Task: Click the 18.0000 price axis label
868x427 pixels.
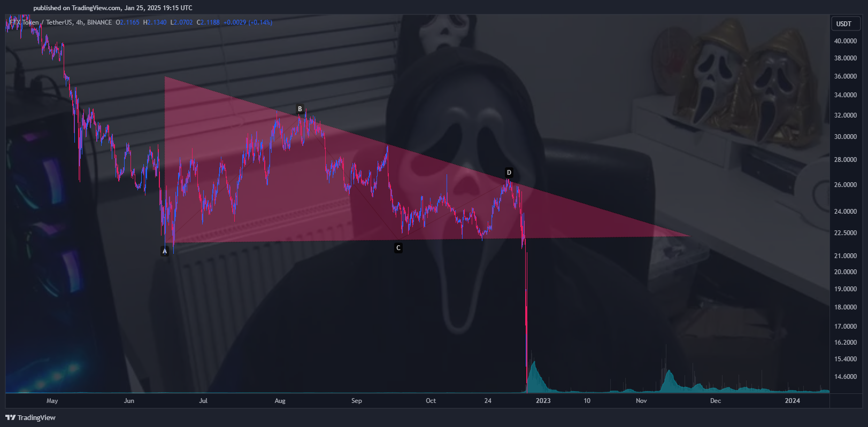Action: [846, 307]
